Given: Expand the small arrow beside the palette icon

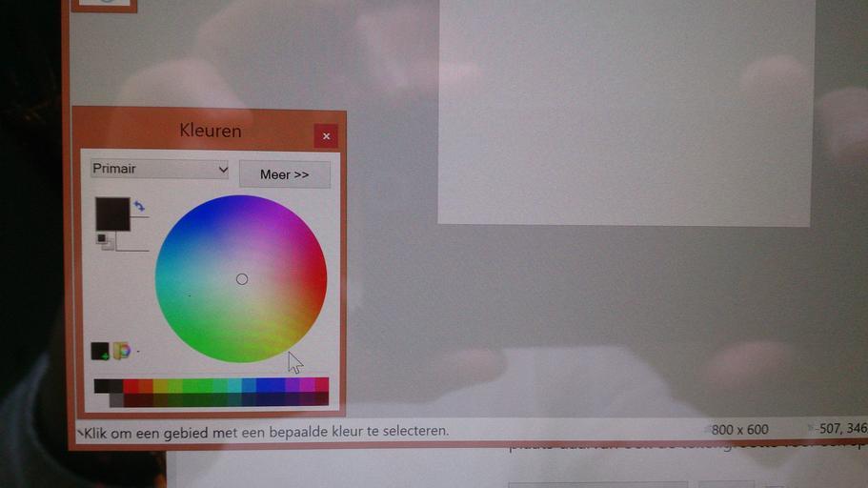Looking at the screenshot, I should [x=137, y=352].
